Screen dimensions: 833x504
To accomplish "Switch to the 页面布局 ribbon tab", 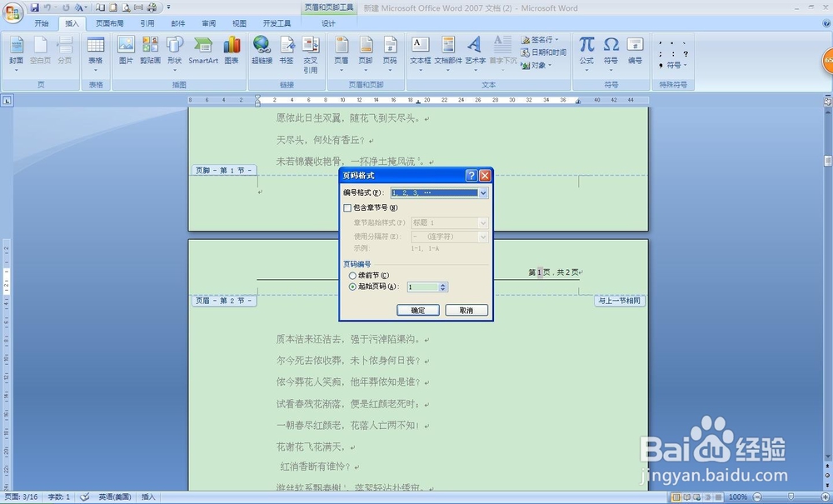I will point(112,23).
